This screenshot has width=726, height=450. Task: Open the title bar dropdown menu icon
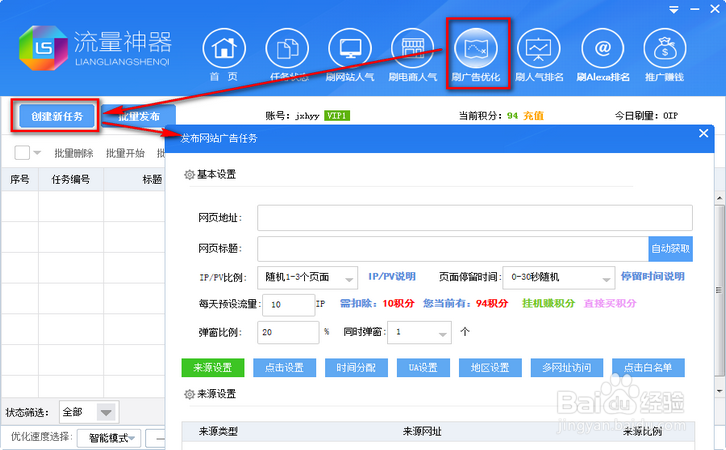pos(674,10)
